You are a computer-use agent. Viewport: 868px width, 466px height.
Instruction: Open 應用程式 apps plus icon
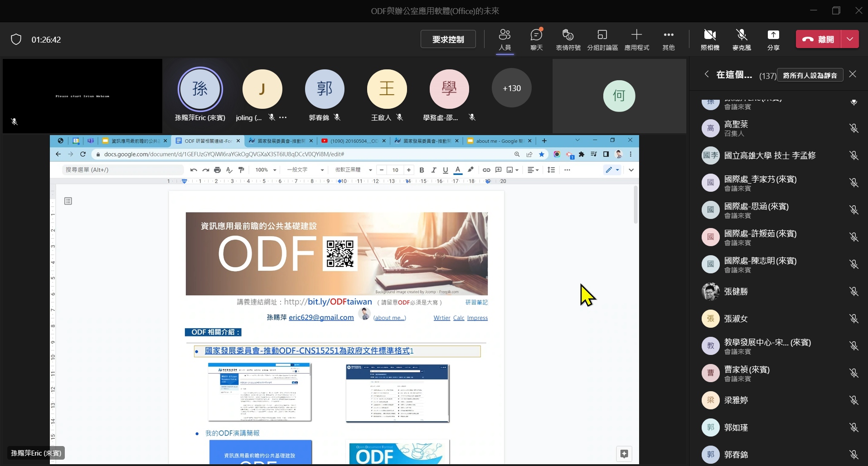point(636,39)
